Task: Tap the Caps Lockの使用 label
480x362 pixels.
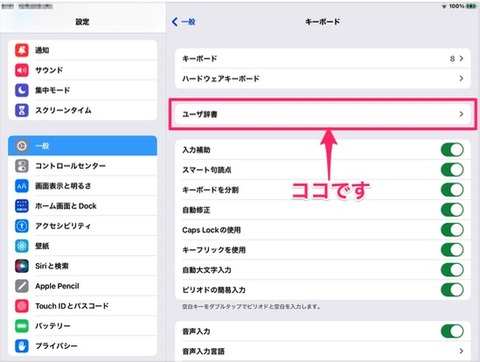Action: pyautogui.click(x=211, y=230)
